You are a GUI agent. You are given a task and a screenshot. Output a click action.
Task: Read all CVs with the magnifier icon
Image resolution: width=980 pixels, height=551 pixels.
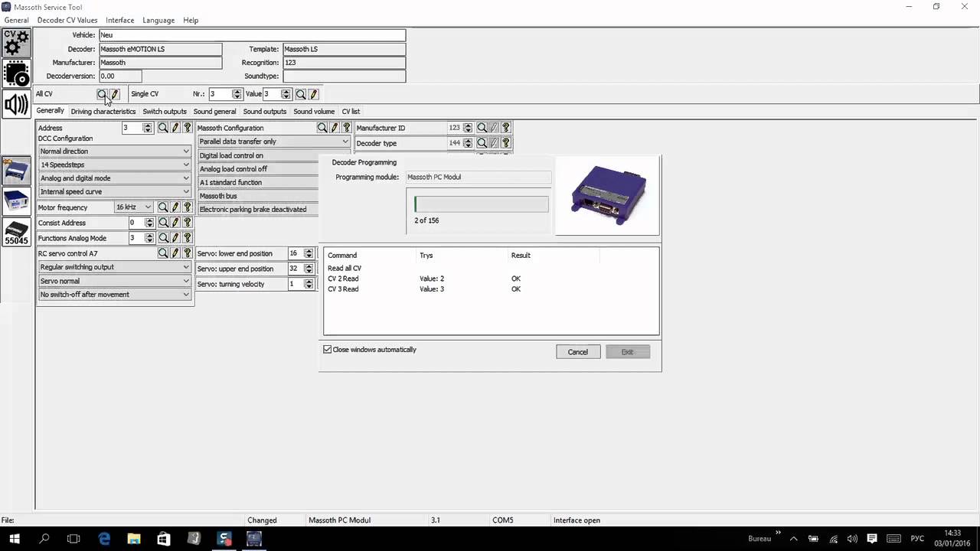[102, 94]
